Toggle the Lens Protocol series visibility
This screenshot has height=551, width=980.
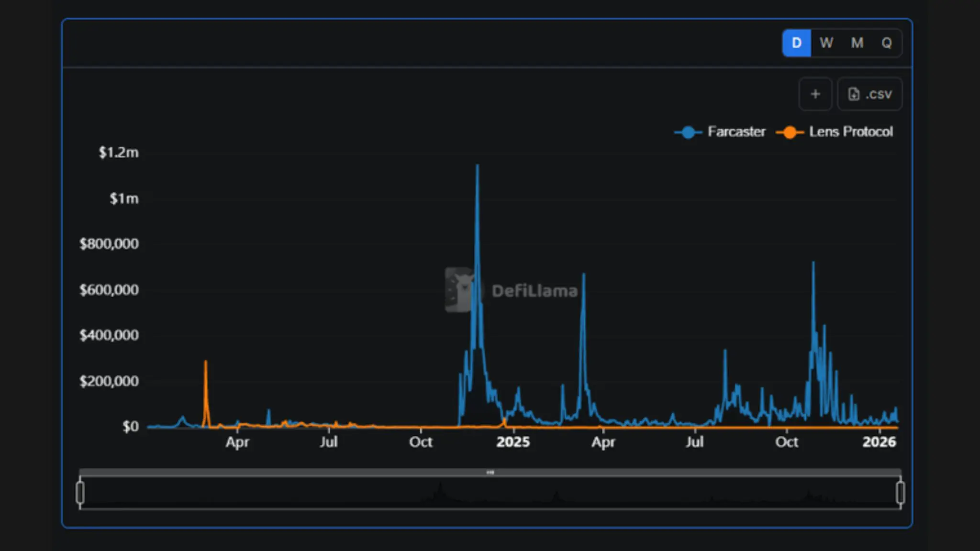pyautogui.click(x=851, y=132)
